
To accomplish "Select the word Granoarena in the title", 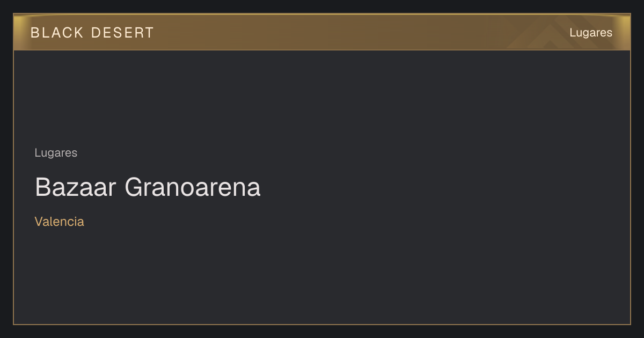I will tap(193, 187).
